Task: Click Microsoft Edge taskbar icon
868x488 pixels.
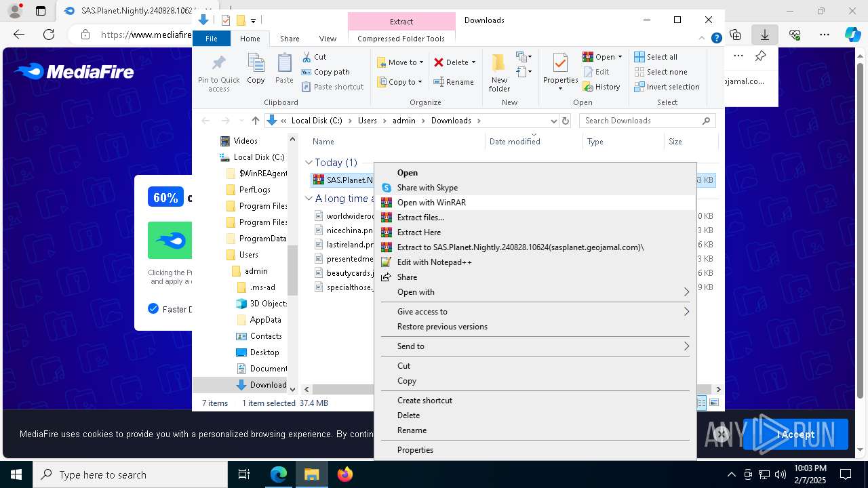Action: point(279,474)
